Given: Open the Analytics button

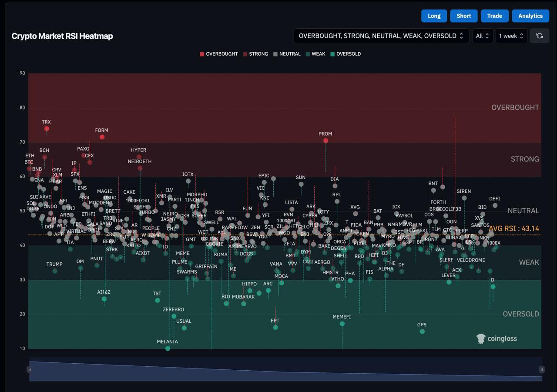Looking at the screenshot, I should click(530, 16).
